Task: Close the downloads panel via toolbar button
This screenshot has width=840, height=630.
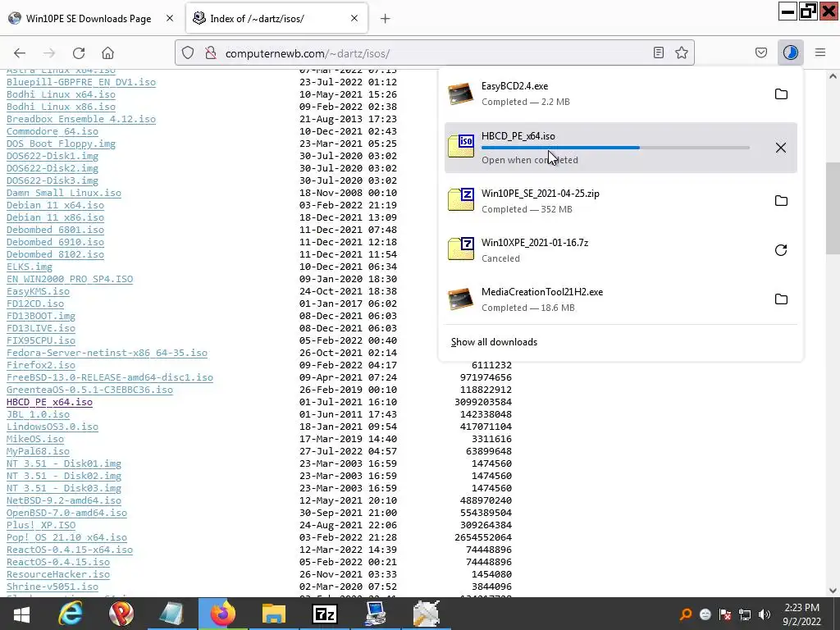Action: pyautogui.click(x=790, y=52)
